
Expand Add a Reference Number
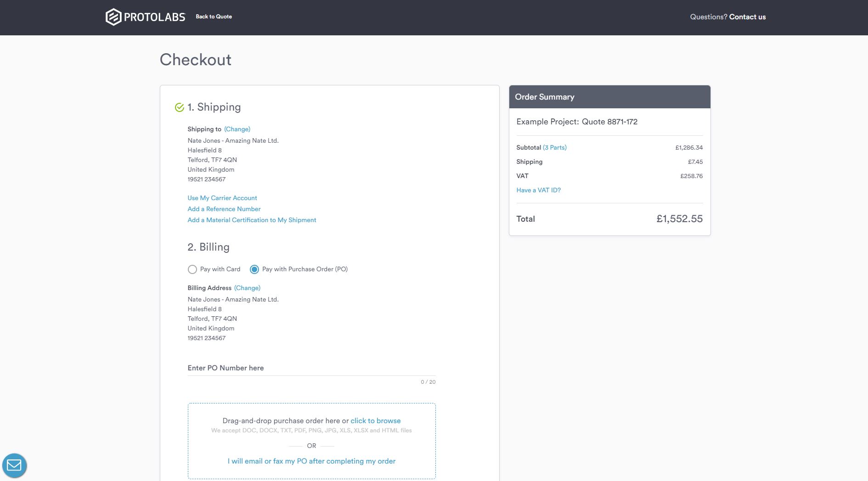tap(224, 209)
